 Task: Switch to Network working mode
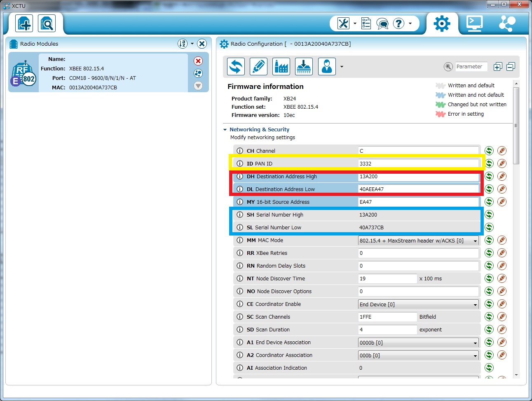coord(507,23)
